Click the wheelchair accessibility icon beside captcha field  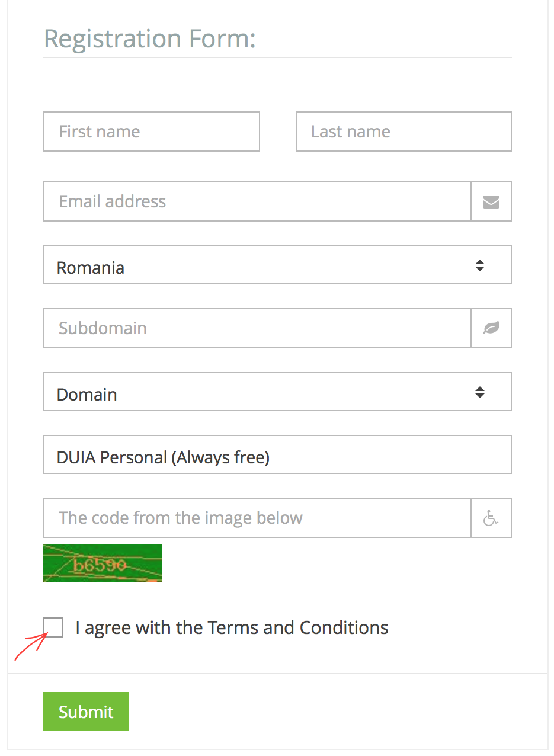click(491, 518)
